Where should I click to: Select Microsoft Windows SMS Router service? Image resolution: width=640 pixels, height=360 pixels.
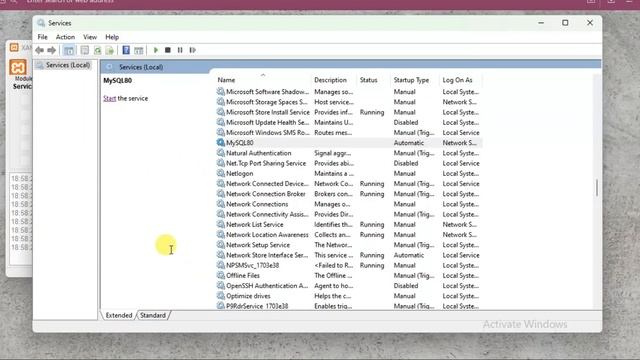349,132
